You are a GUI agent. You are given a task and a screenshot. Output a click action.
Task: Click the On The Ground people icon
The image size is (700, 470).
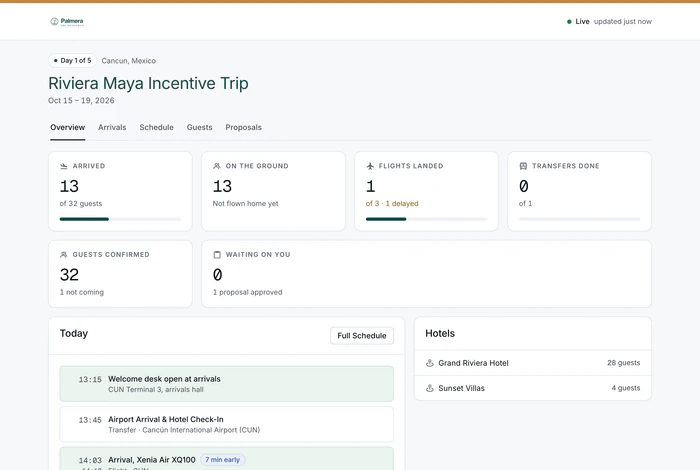coord(217,166)
